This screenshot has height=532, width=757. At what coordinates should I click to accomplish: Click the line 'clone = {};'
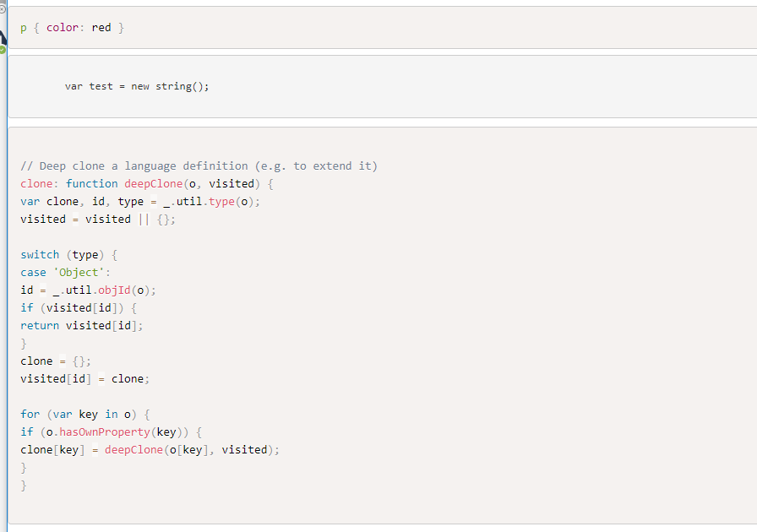(56, 361)
